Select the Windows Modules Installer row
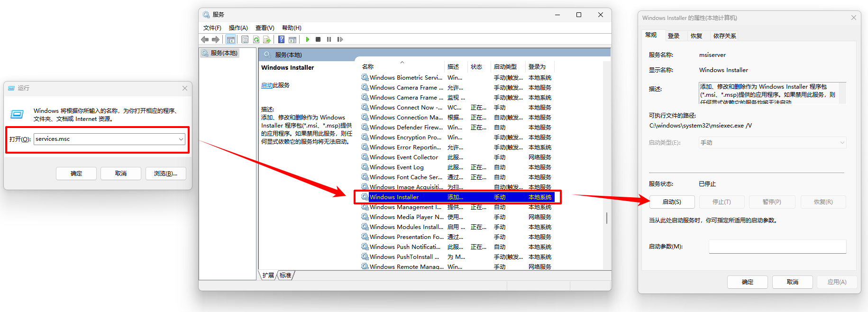868x312 pixels. click(457, 227)
